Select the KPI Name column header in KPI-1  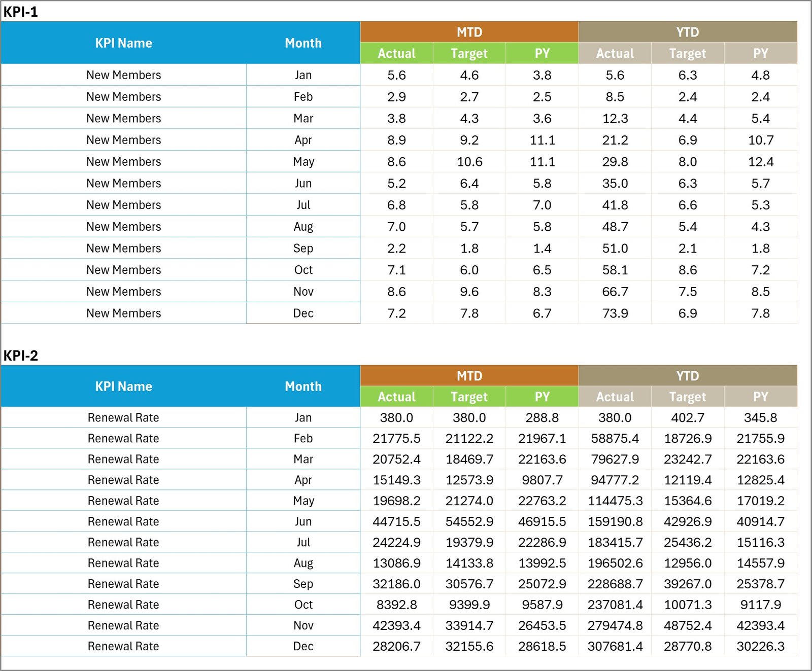(x=124, y=43)
